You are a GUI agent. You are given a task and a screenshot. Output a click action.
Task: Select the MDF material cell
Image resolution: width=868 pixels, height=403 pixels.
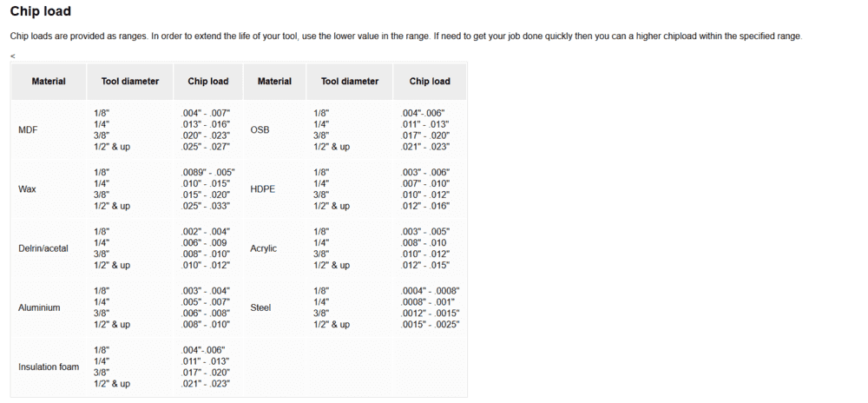28,130
